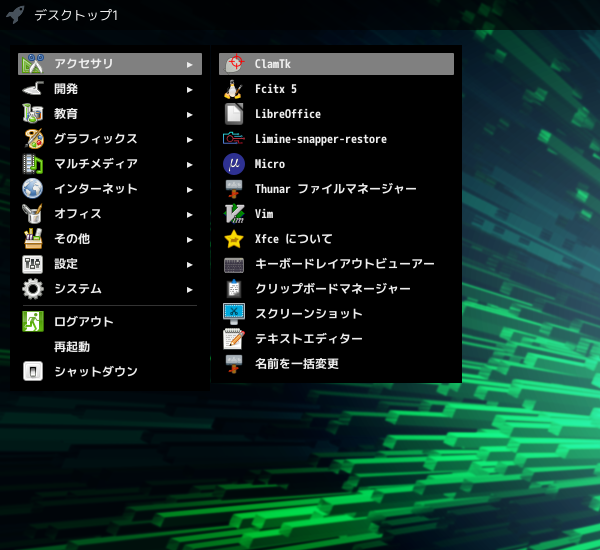Click the システム gear icon
Viewport: 600px width, 550px height.
click(33, 289)
